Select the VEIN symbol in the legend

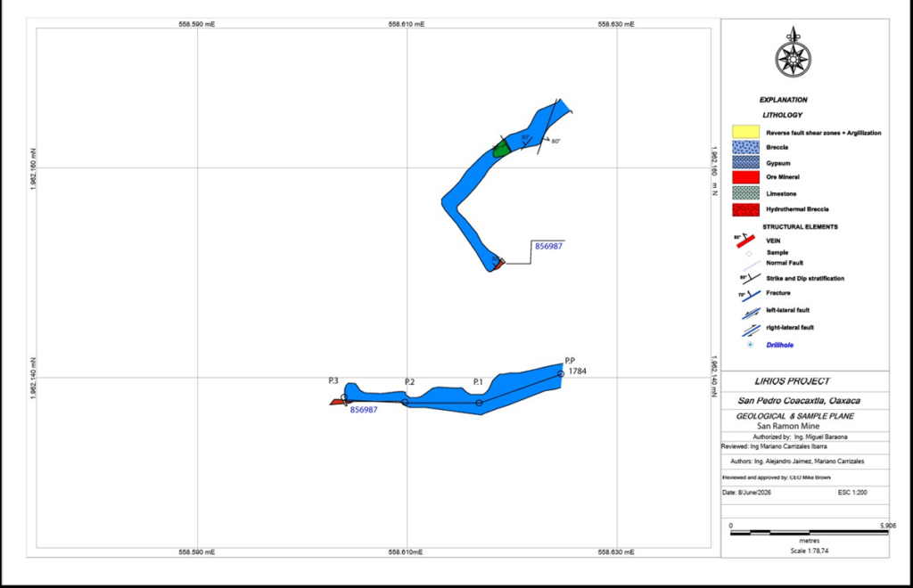(x=745, y=241)
